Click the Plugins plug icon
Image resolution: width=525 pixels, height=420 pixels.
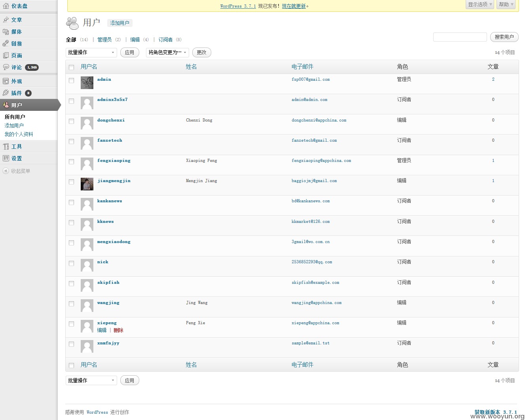click(x=6, y=93)
